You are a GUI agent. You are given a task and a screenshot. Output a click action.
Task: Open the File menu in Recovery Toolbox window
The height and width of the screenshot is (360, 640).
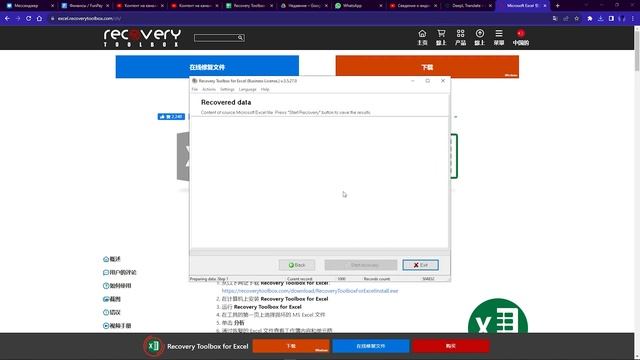[195, 89]
